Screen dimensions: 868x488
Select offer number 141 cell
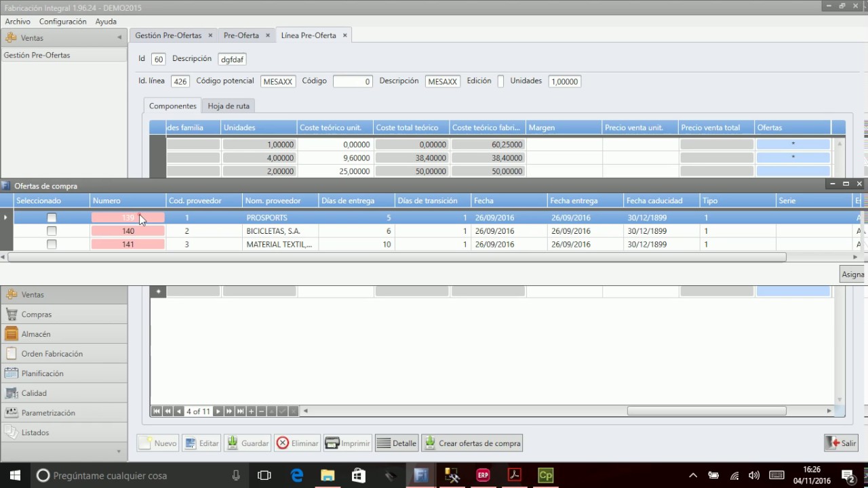tap(128, 244)
